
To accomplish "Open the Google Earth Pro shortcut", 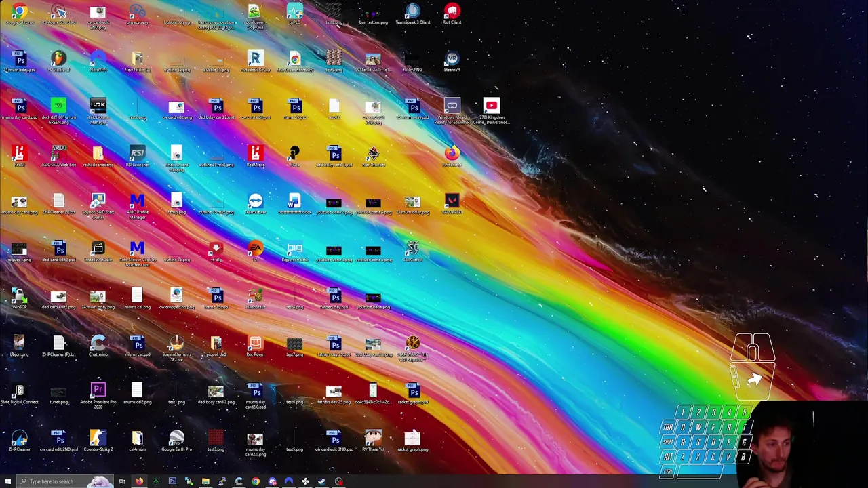I will tap(176, 439).
